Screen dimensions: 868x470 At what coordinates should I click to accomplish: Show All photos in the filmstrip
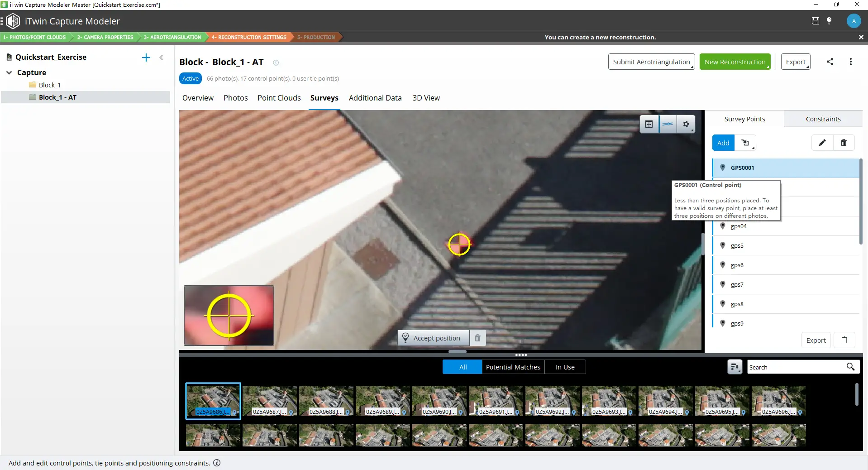point(463,367)
